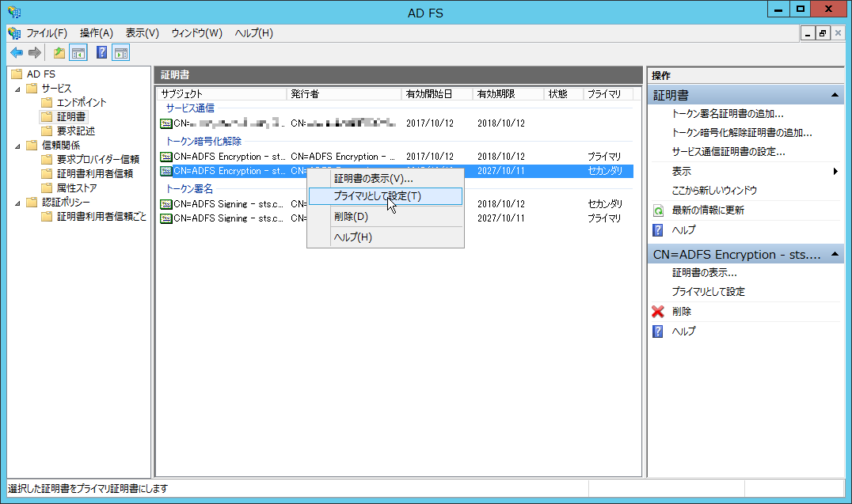Click 証明書の表示... in actions pane
This screenshot has width=852, height=504.
point(704,273)
